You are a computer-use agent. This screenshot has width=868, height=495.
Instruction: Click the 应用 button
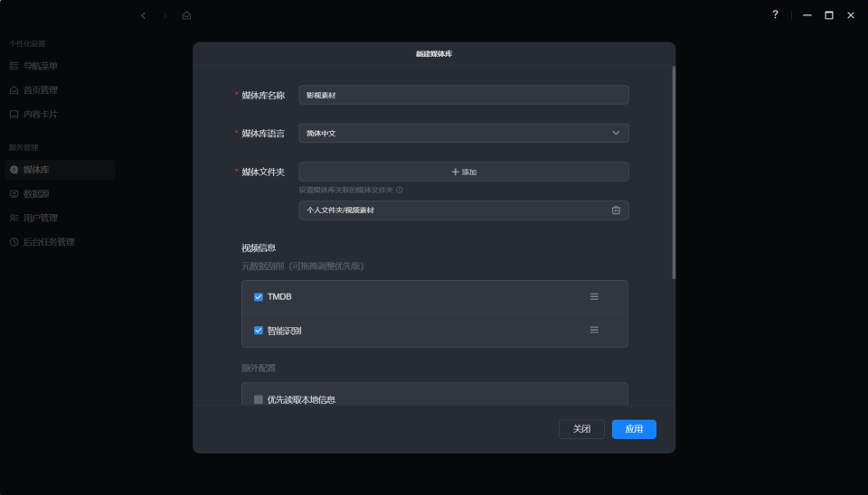[x=634, y=429]
